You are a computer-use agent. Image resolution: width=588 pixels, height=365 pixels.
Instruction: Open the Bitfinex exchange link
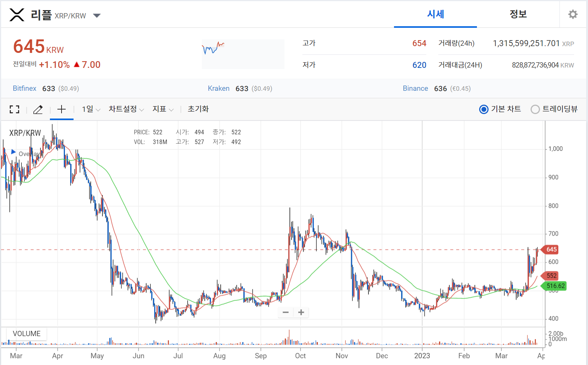(x=24, y=89)
